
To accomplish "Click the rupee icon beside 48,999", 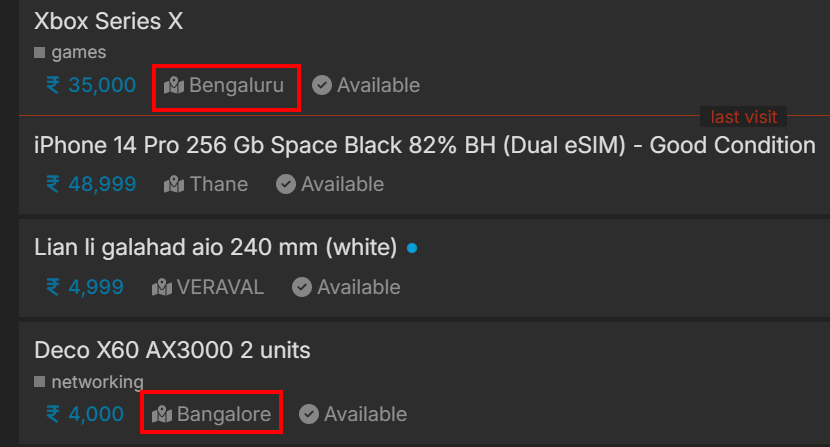I will point(53,184).
